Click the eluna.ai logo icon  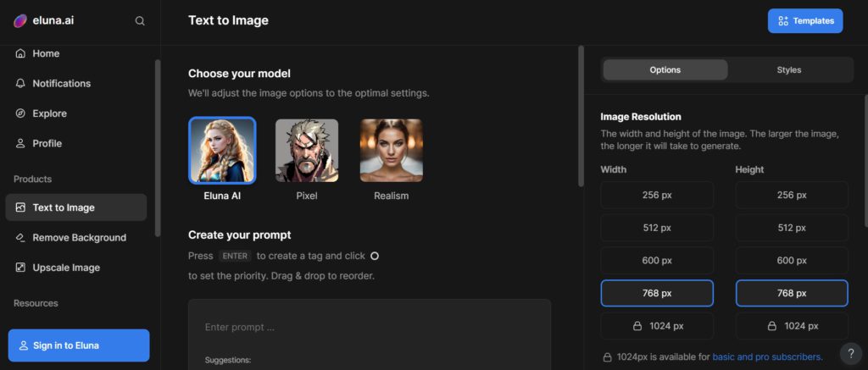20,21
